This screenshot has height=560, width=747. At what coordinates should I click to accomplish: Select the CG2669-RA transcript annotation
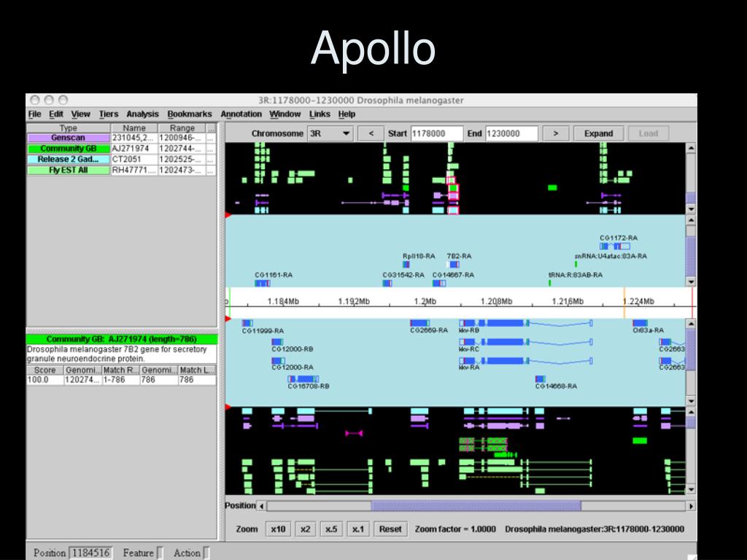click(x=419, y=323)
